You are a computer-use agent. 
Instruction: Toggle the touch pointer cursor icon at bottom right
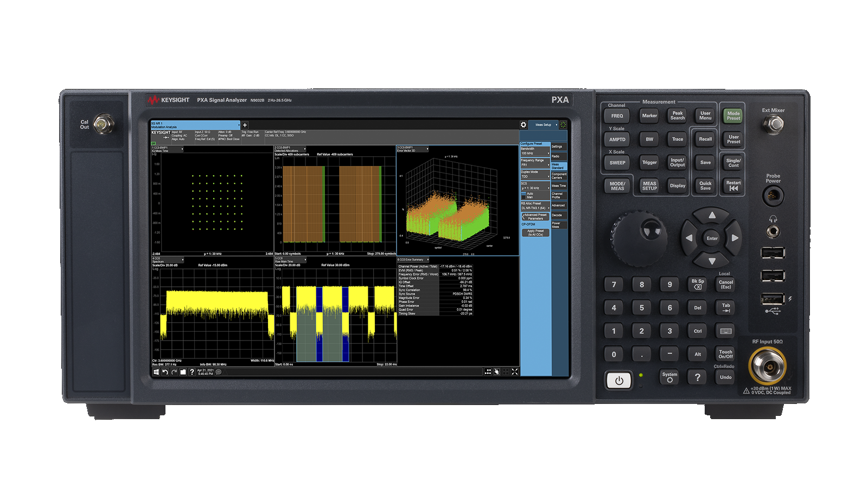496,372
